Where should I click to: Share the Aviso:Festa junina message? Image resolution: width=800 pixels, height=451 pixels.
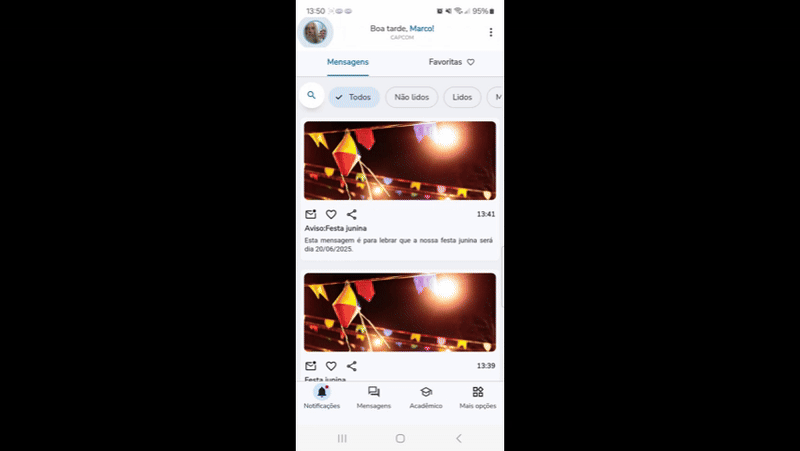coord(352,214)
